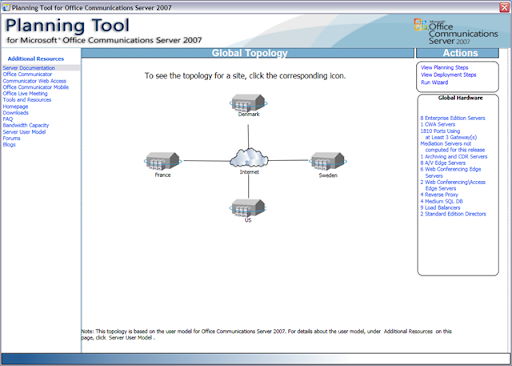Go to the Homepage link
Viewport: 512px width, 366px height.
15,107
